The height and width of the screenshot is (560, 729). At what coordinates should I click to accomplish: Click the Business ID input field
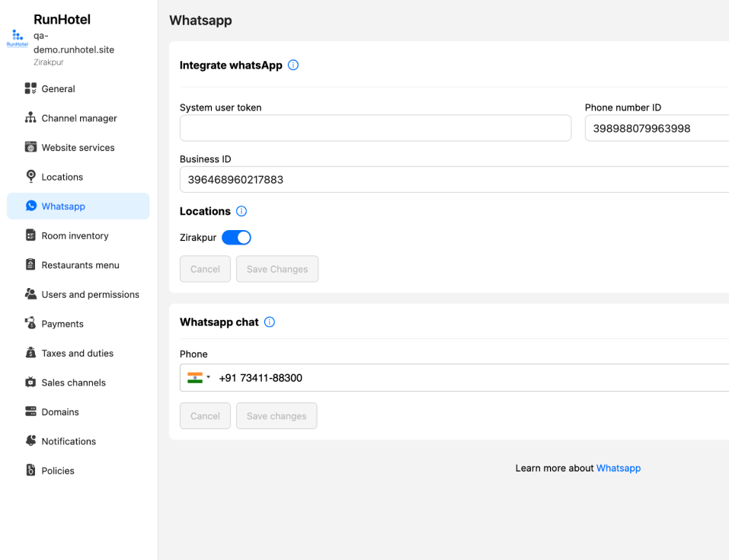coord(454,180)
